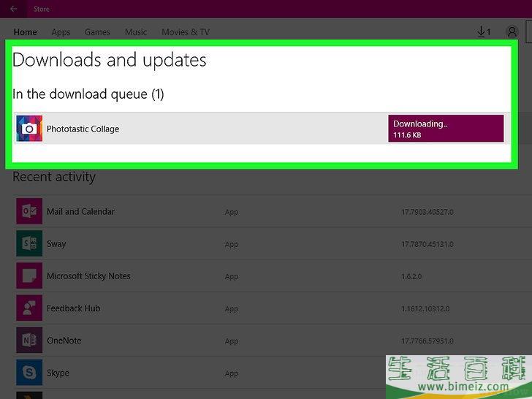Click the Downloads and updates title
The height and width of the screenshot is (399, 532).
point(110,61)
